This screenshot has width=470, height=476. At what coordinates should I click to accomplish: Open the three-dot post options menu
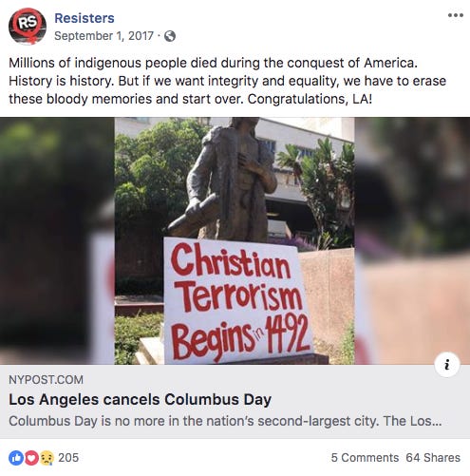click(456, 15)
